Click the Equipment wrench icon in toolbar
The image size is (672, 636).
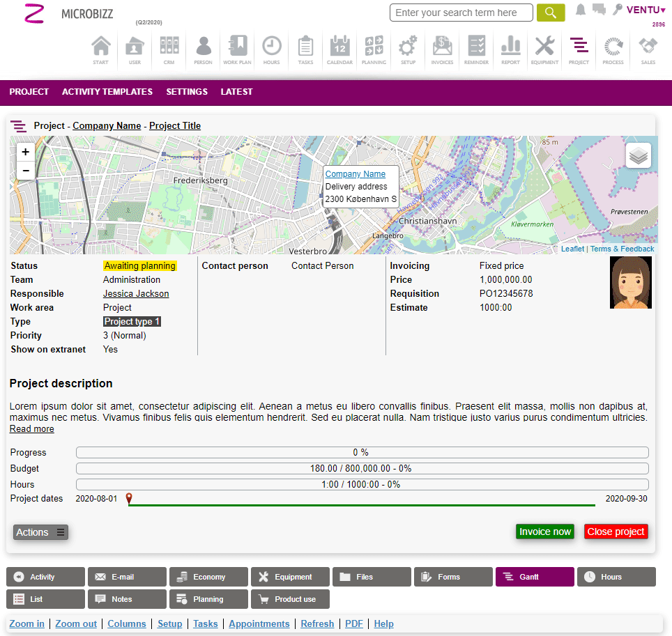click(x=544, y=49)
